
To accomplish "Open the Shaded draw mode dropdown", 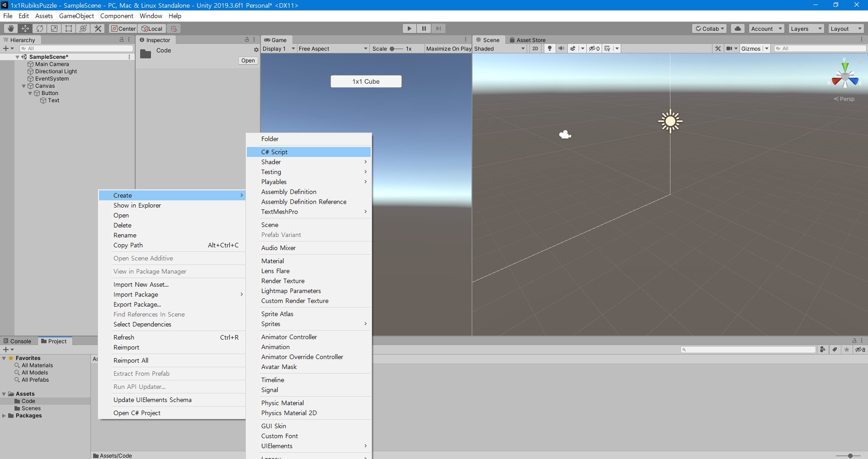I will pyautogui.click(x=500, y=48).
